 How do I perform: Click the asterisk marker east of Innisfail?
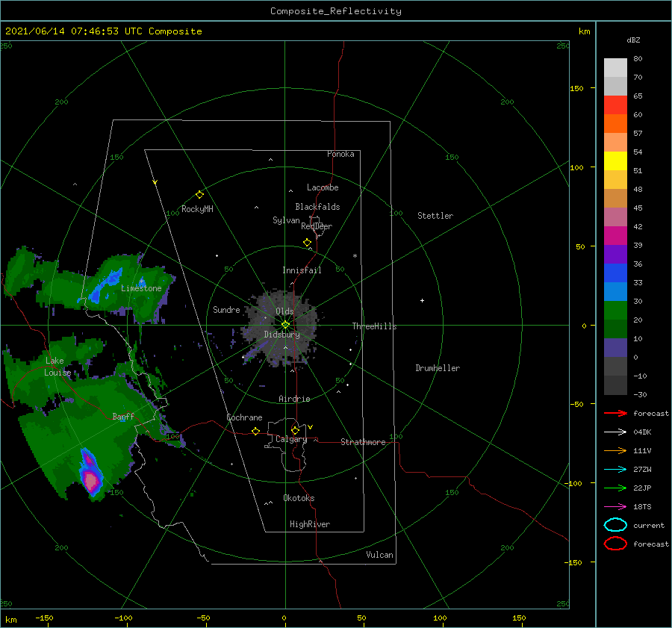(x=355, y=256)
